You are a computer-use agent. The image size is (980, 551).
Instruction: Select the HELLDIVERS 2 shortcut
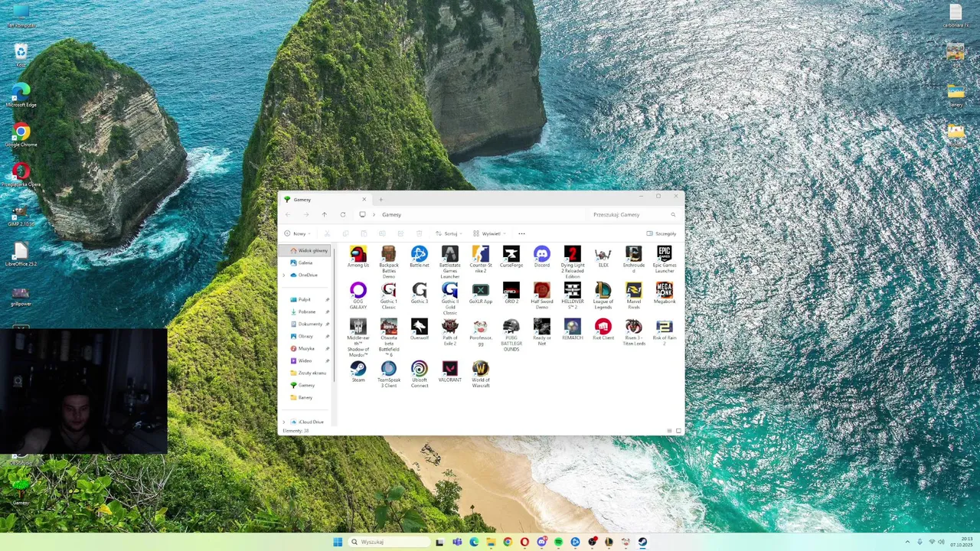(x=573, y=295)
